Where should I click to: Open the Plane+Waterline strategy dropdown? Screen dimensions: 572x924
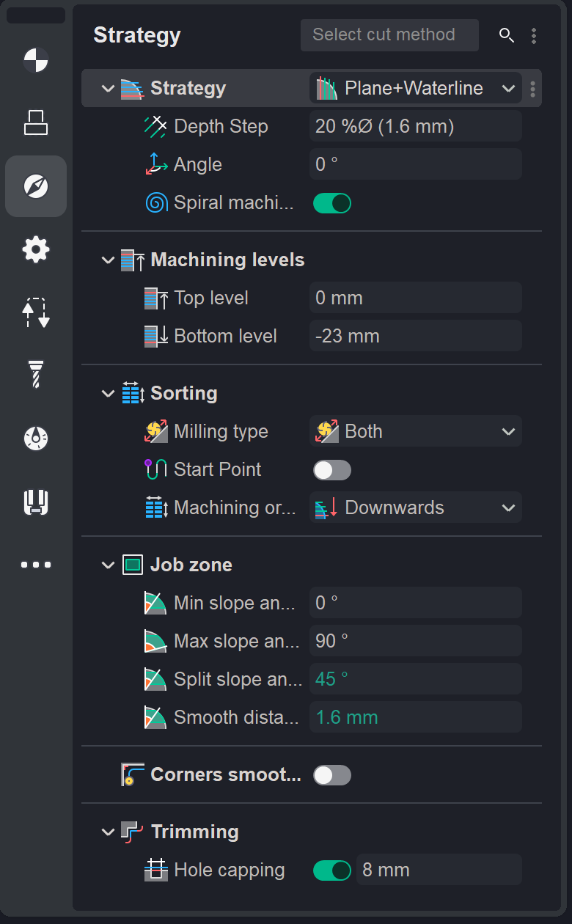coord(416,88)
